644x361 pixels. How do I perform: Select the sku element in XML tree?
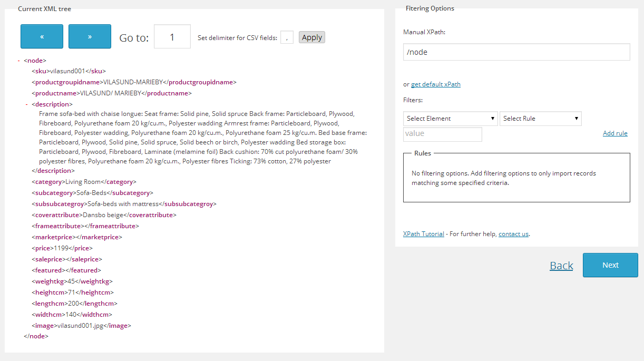pyautogui.click(x=41, y=71)
